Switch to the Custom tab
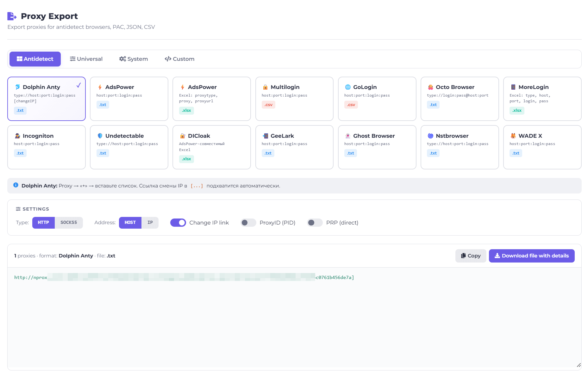The image size is (588, 380). 179,59
